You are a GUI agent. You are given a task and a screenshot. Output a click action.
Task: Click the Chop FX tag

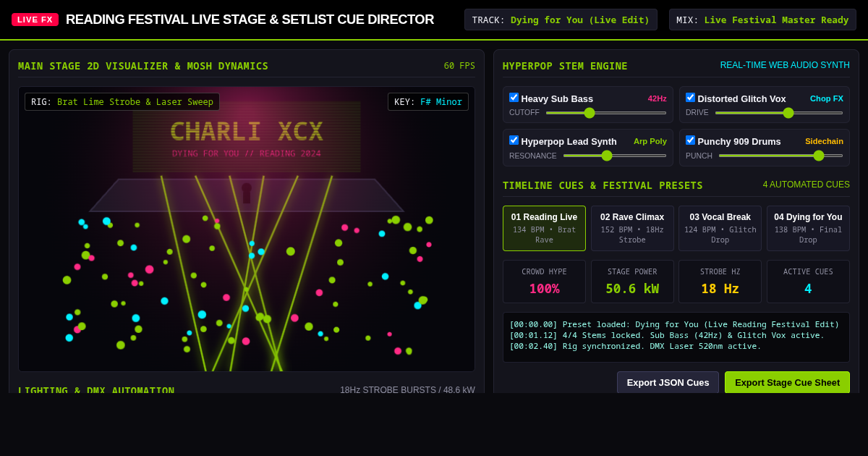pos(827,98)
